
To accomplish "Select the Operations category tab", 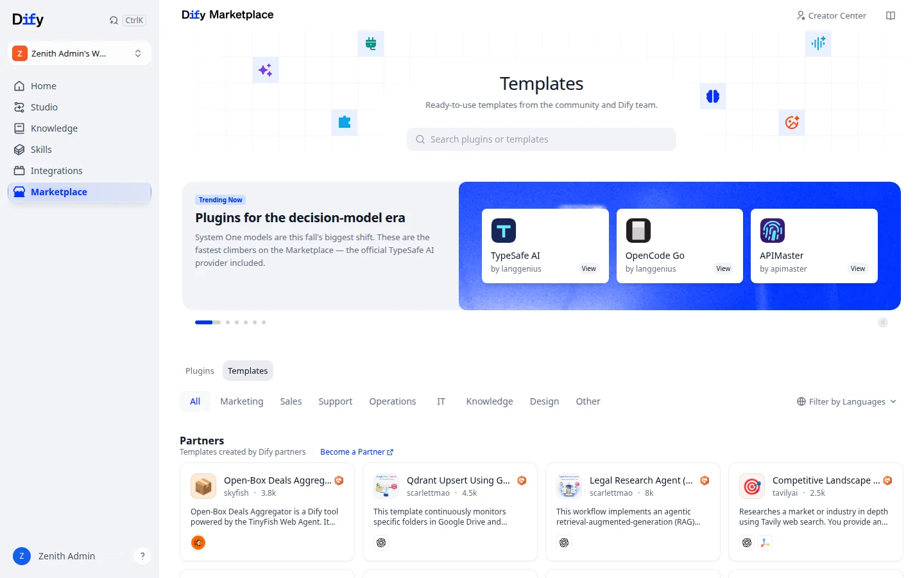I will coord(393,401).
